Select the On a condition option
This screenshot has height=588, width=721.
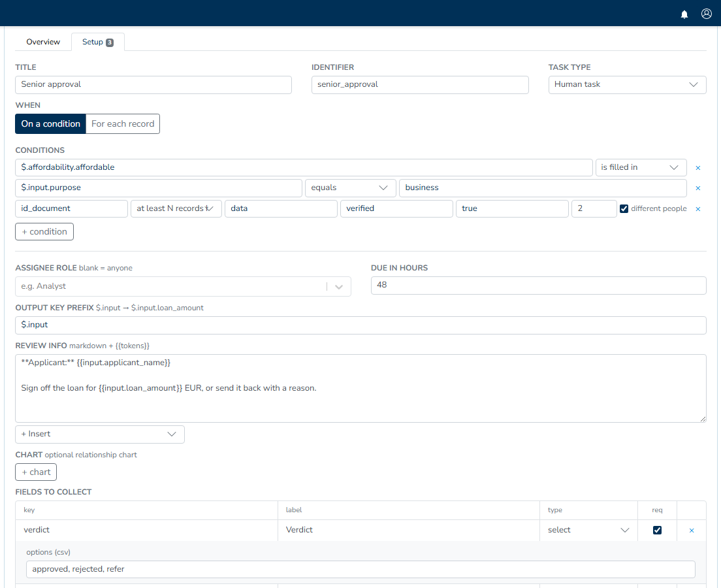tap(50, 123)
